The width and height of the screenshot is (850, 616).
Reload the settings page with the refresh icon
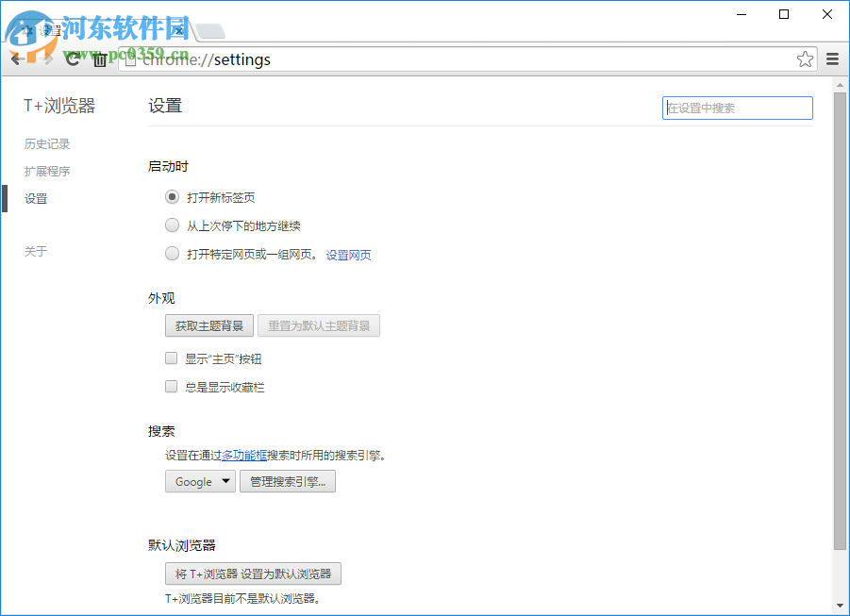pos(73,58)
